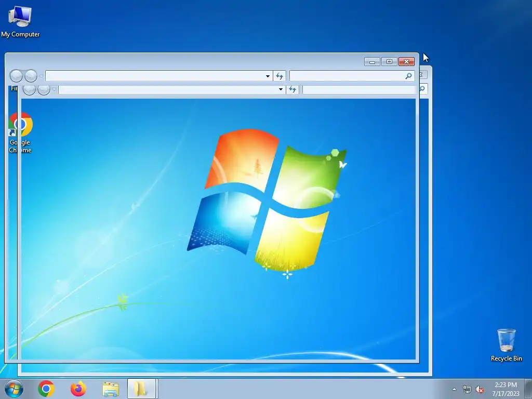This screenshot has width=532, height=399.
Task: Click the search box in the rear window
Action: [x=365, y=89]
